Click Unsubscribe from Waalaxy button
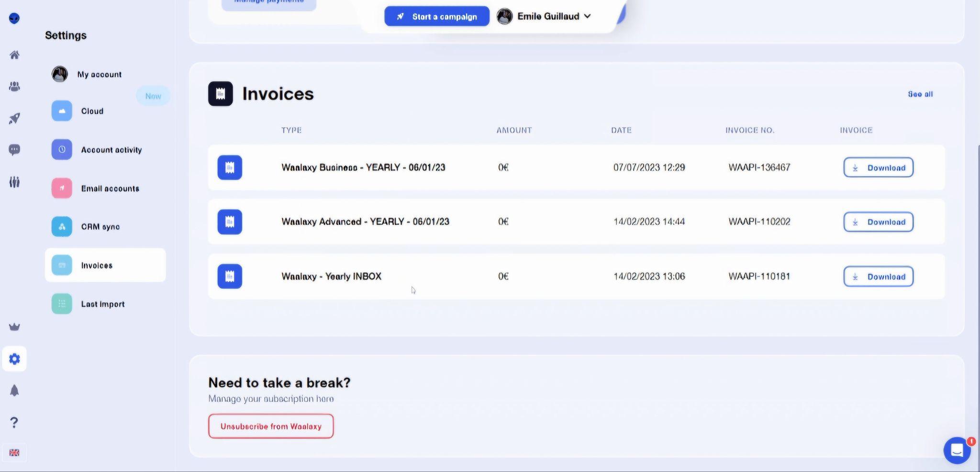This screenshot has height=472, width=980. click(271, 426)
